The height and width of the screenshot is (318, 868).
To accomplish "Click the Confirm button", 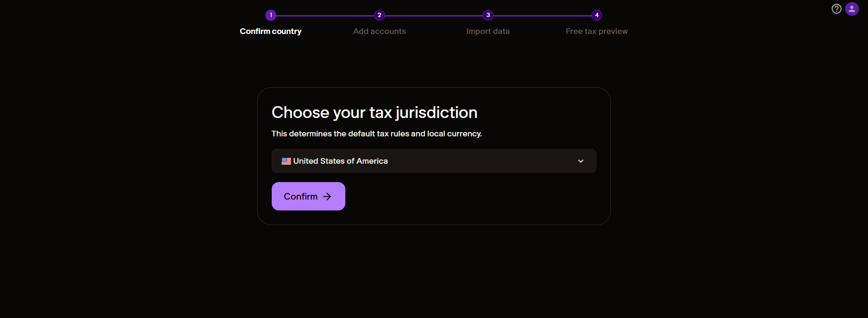I will 308,196.
